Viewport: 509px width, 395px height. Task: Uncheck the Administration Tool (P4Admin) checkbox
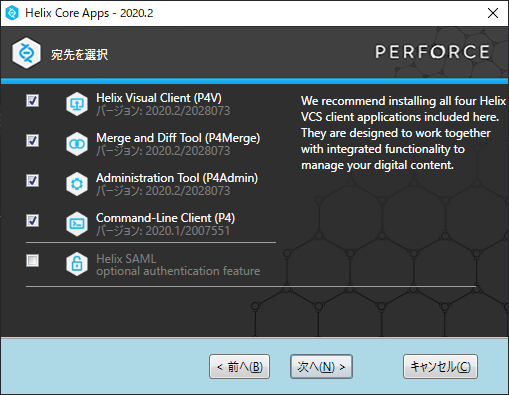(x=32, y=180)
